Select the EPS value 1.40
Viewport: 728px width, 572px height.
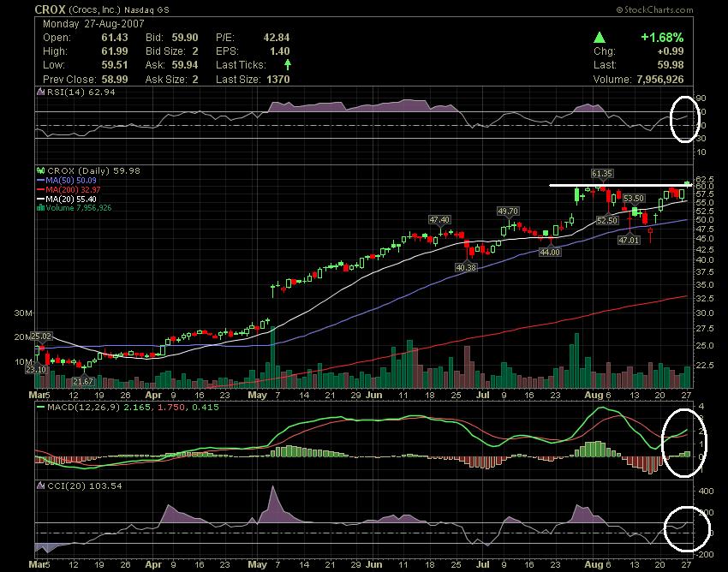280,51
